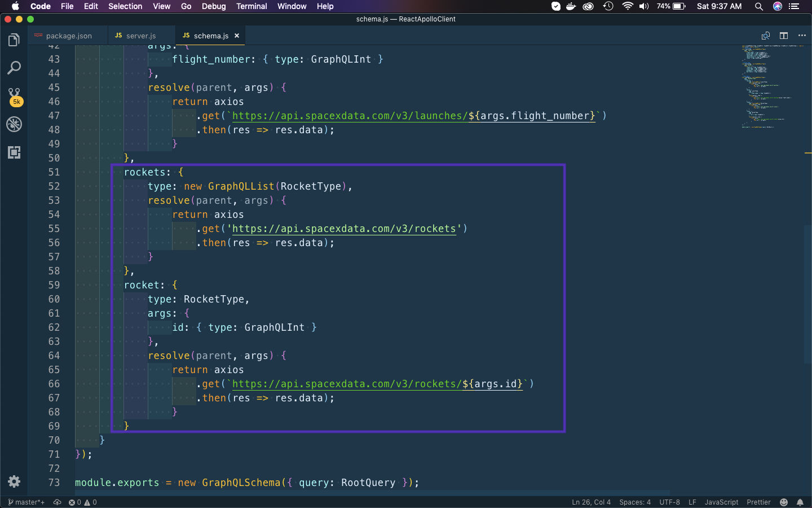Open the Window menu
Screen dimensions: 812x508
tap(292, 6)
